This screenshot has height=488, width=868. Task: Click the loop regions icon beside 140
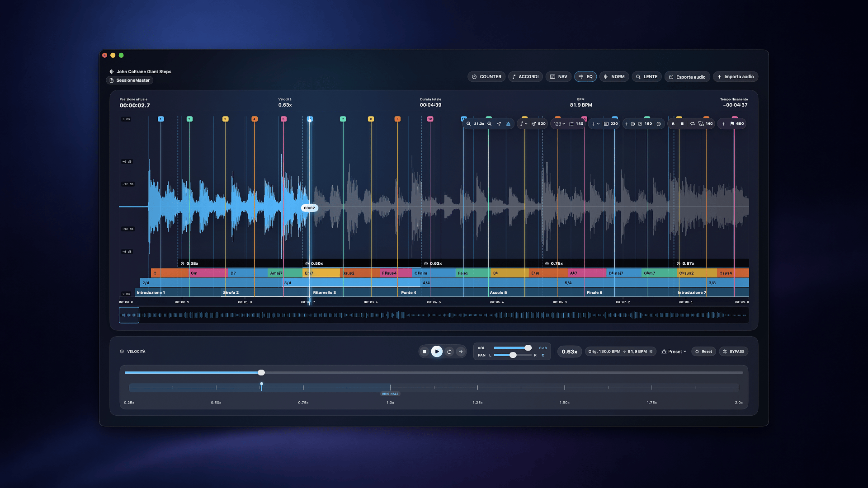701,124
